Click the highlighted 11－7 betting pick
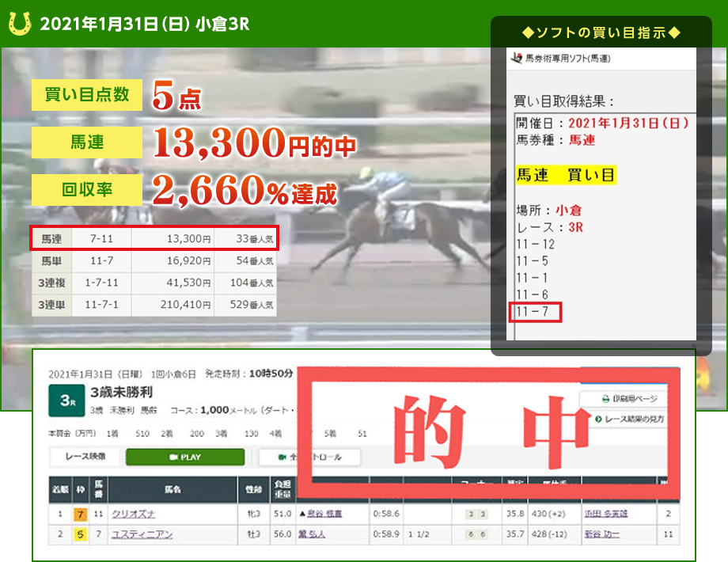This screenshot has height=562, width=728. click(x=533, y=311)
